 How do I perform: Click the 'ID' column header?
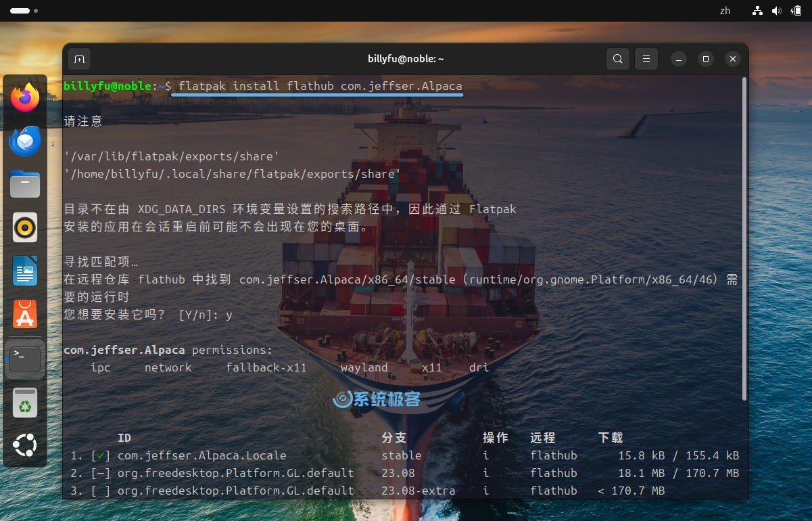click(124, 438)
